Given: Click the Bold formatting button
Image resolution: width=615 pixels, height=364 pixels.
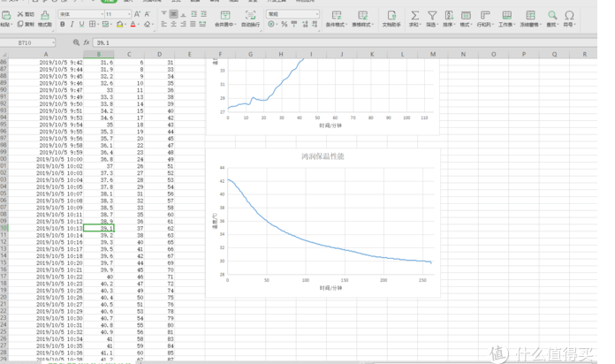Looking at the screenshot, I should coord(62,25).
